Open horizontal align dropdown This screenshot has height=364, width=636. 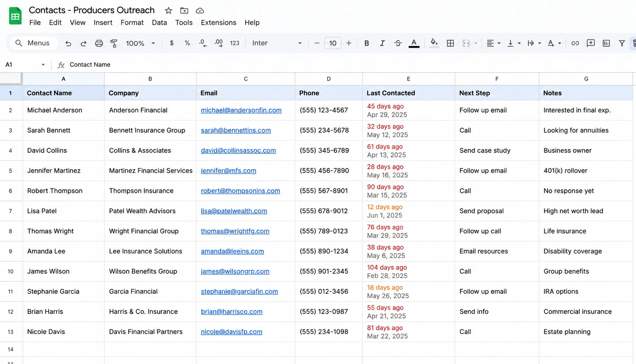tap(493, 43)
